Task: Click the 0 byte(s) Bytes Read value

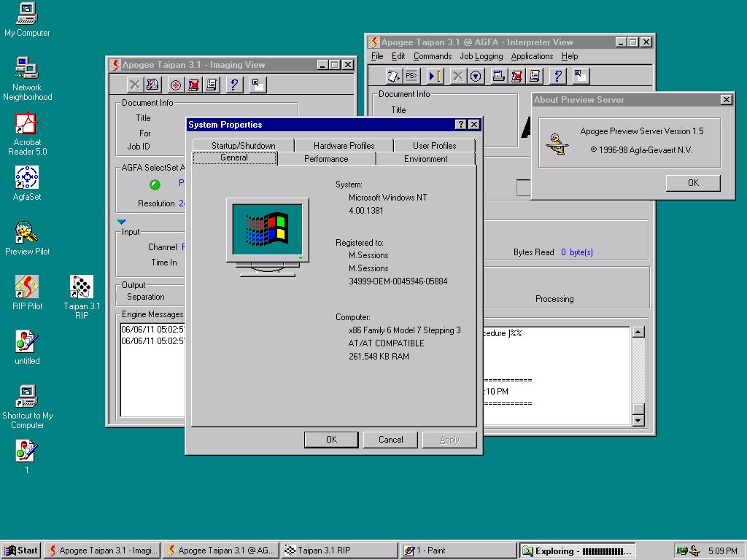Action: point(577,252)
